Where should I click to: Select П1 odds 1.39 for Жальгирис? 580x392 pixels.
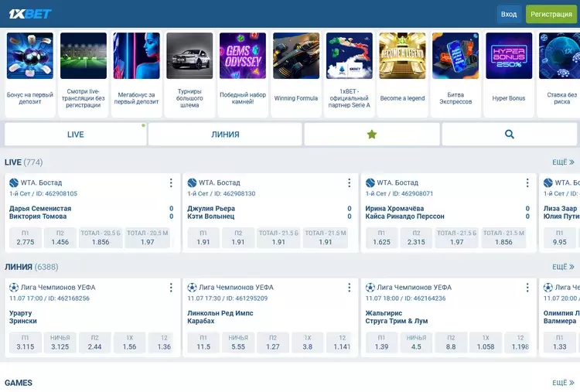(x=381, y=343)
